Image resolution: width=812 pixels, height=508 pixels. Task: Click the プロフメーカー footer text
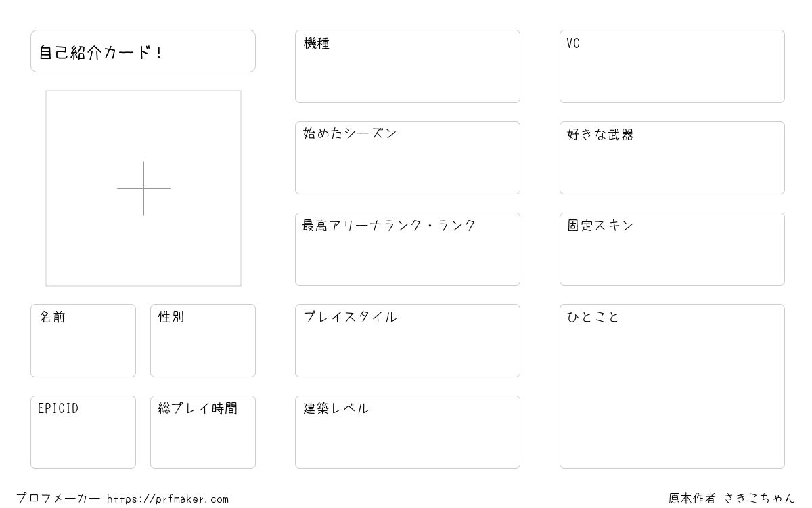click(58, 499)
